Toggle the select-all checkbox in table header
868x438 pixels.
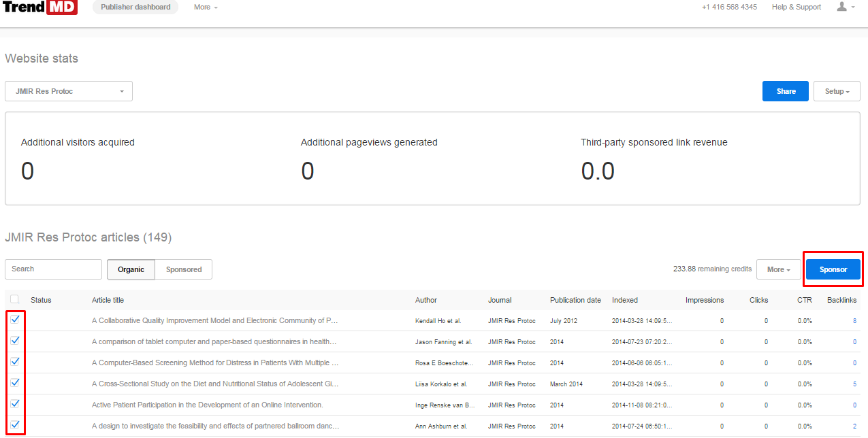pyautogui.click(x=15, y=300)
